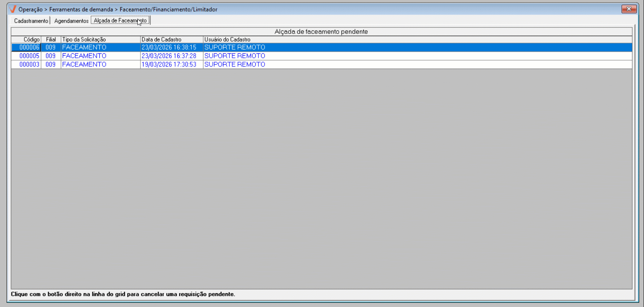Select the Alçada de Faceamento tab
The image size is (644, 307).
pos(120,21)
